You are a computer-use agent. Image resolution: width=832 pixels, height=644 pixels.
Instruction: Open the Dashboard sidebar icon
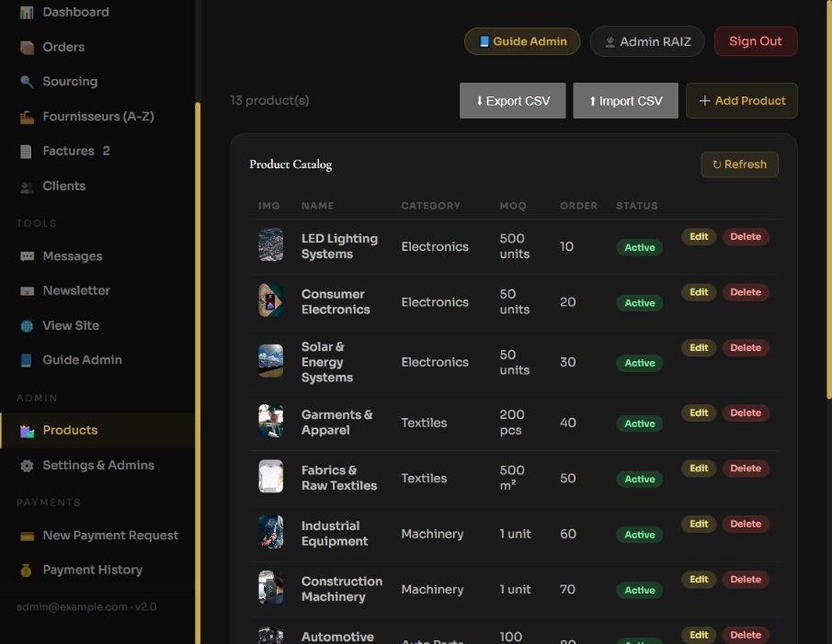pos(27,12)
